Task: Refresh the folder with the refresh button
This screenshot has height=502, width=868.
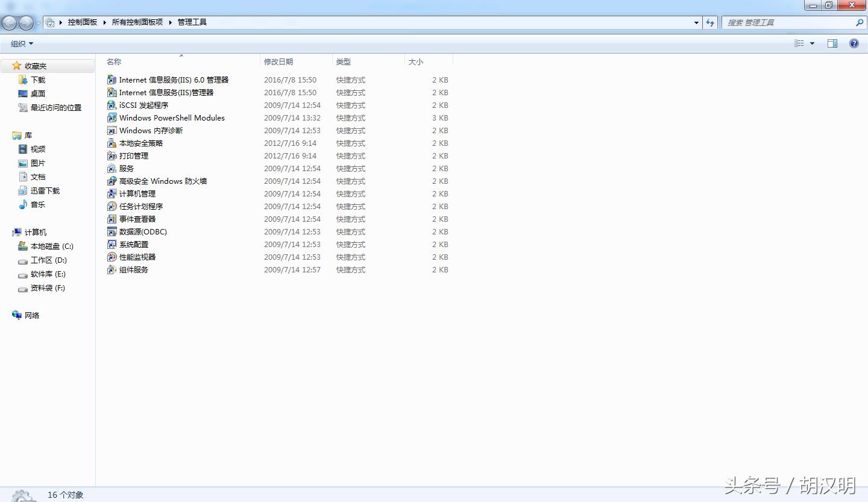Action: [x=710, y=22]
